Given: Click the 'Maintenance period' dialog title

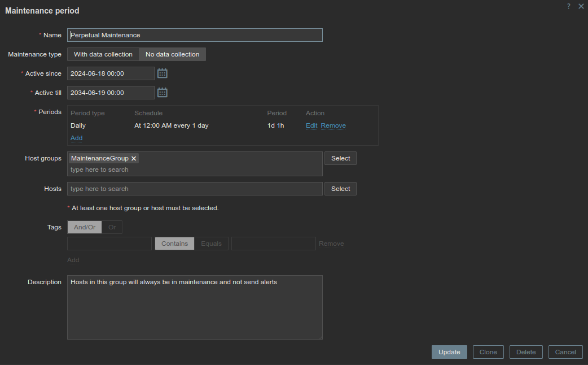Looking at the screenshot, I should [42, 11].
